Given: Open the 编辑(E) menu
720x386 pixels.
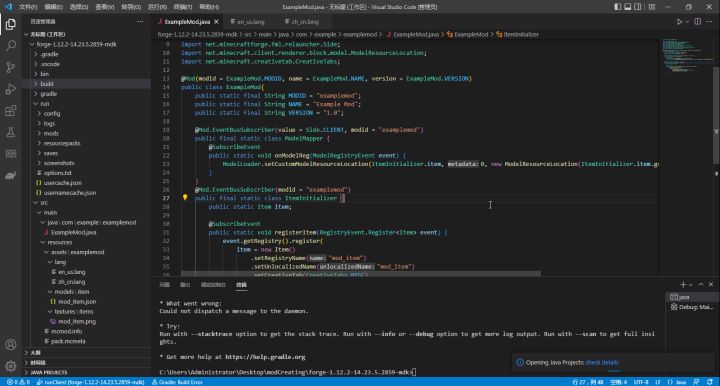Looking at the screenshot, I should pyautogui.click(x=54, y=7).
